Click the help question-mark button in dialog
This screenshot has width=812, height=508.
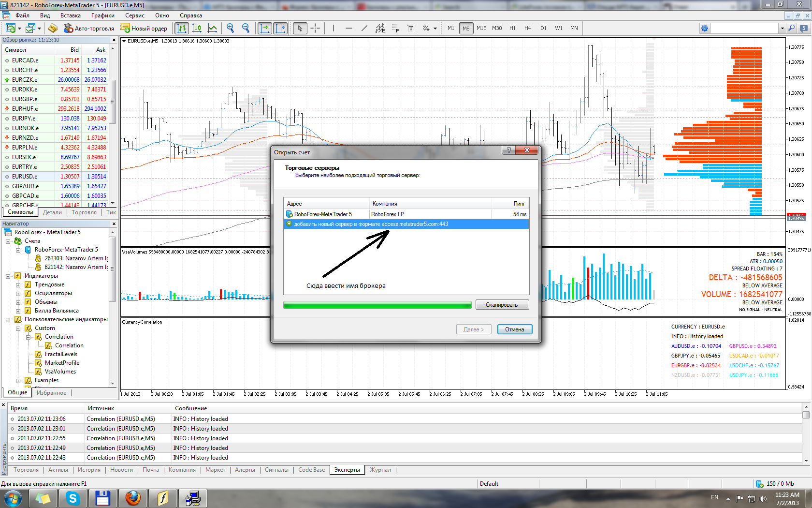coord(508,150)
